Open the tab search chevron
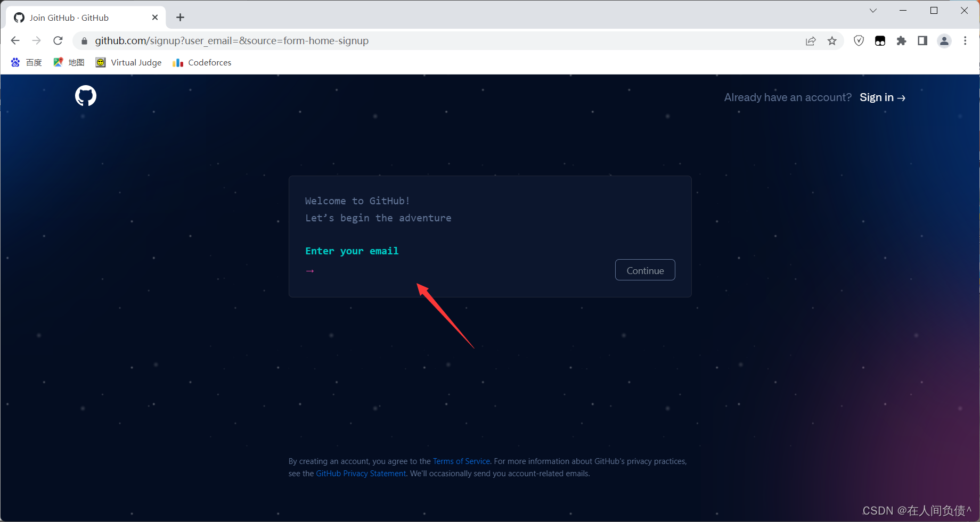Screen dimensions: 980x522 point(873,11)
